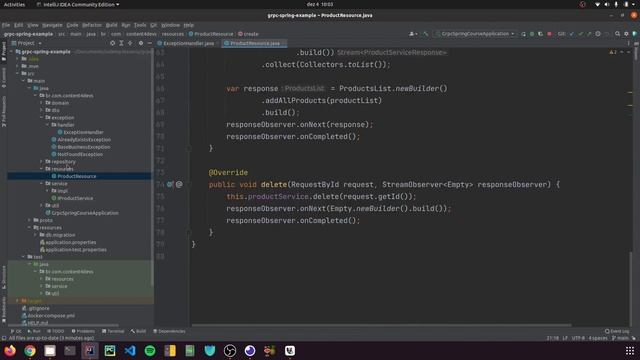Rerun the application using the restart icon

pos(523,34)
